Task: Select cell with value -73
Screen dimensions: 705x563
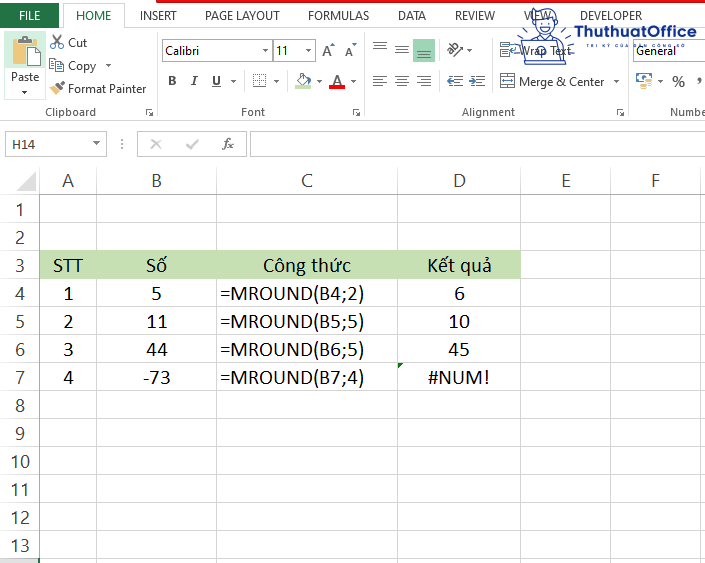Action: [156, 377]
